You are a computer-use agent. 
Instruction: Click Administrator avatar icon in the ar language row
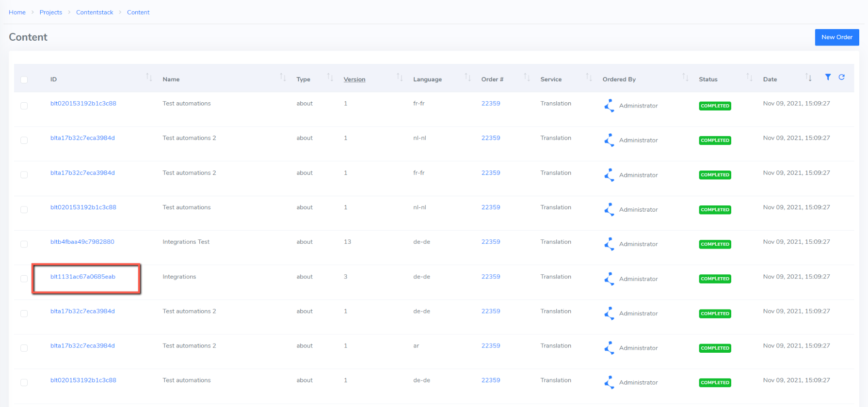(x=609, y=348)
